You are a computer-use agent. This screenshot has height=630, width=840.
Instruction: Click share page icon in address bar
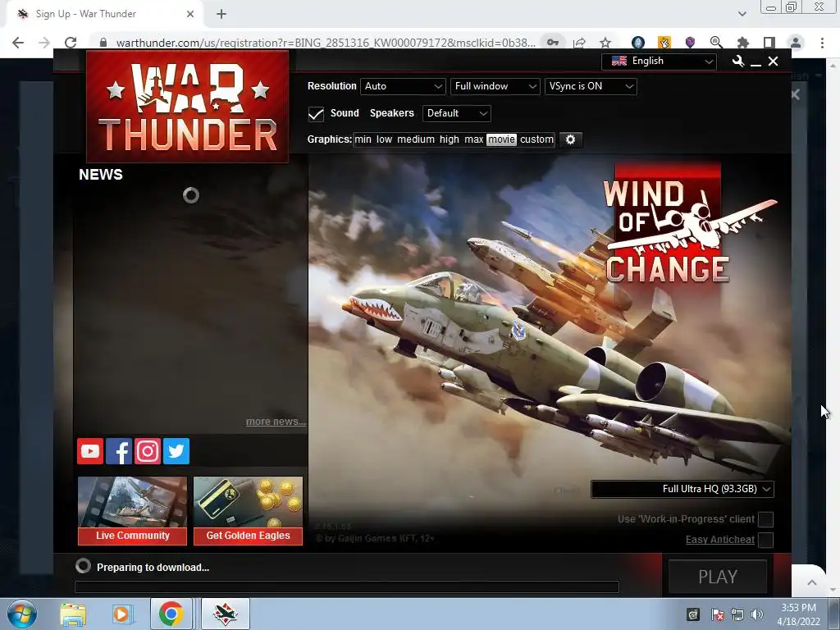click(x=579, y=43)
